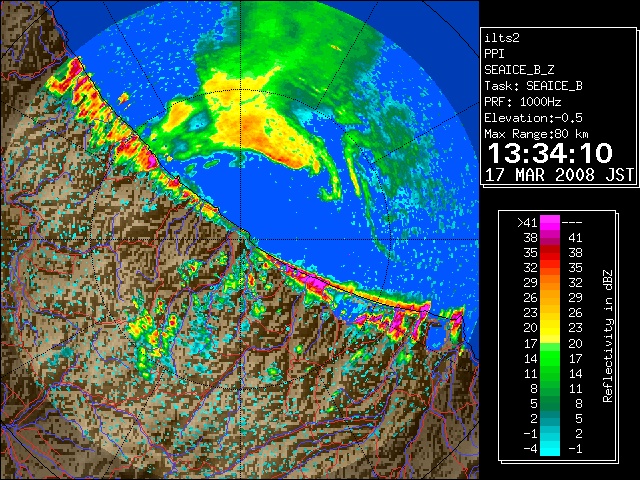Click the 'PPI' scan type label

(x=494, y=54)
